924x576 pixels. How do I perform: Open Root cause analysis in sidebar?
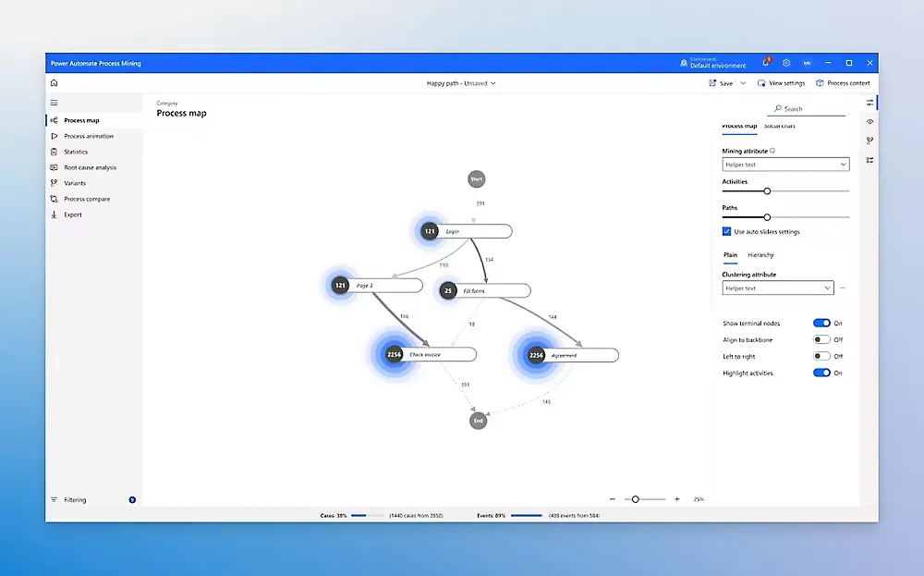[90, 167]
